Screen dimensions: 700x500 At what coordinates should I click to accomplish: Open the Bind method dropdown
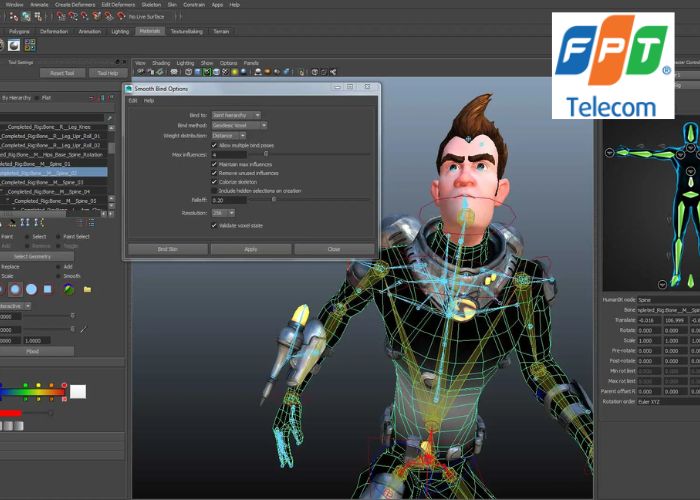click(x=239, y=125)
